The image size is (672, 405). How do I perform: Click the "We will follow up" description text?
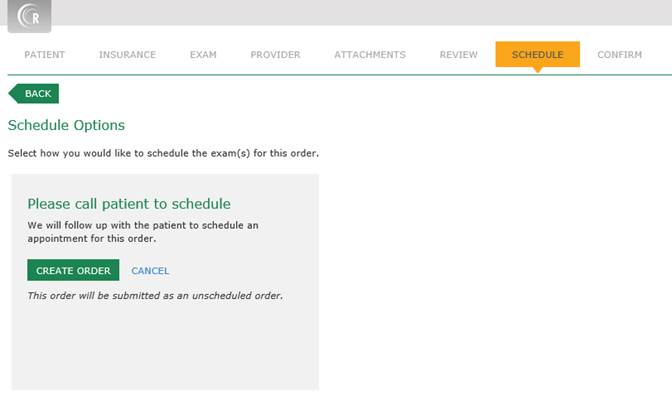142,232
